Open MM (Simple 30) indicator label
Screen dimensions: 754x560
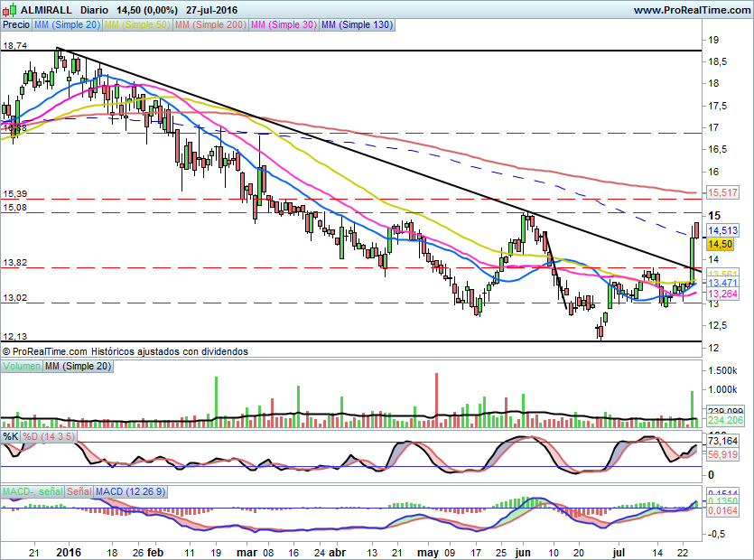tap(284, 24)
